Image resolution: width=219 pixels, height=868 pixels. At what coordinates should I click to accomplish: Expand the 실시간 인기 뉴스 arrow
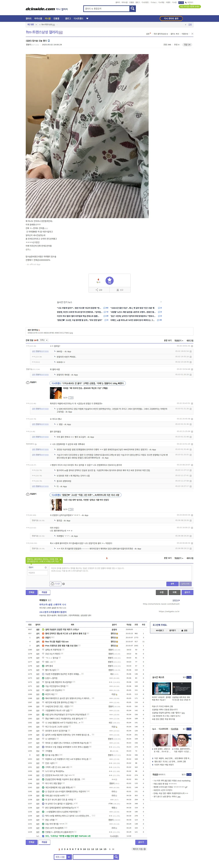[x=161, y=302]
